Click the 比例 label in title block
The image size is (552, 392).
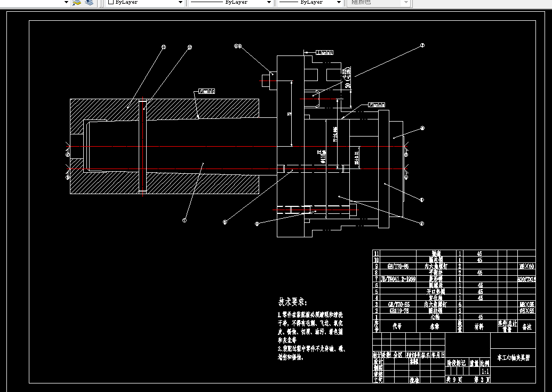click(x=485, y=363)
